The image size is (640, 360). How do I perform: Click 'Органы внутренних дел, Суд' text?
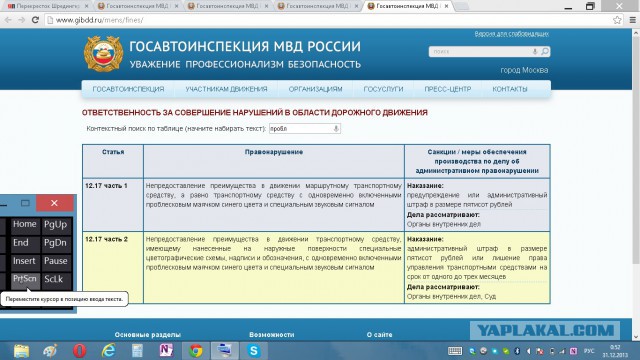[x=451, y=296]
